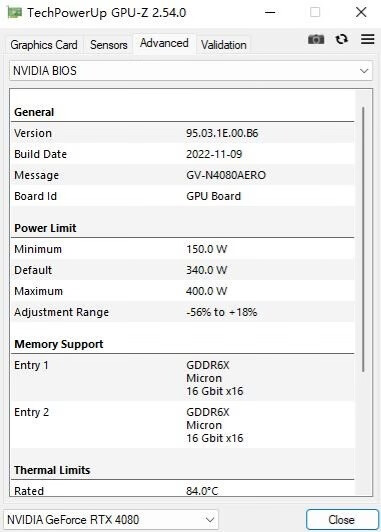Open the NVIDIA GeForce RTX 4080 selector

[x=111, y=519]
